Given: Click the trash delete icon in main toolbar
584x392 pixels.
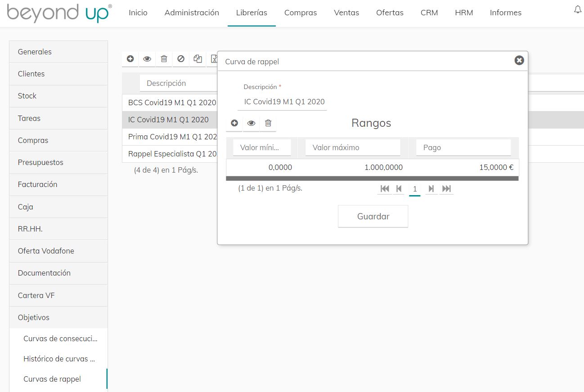Looking at the screenshot, I should 164,58.
